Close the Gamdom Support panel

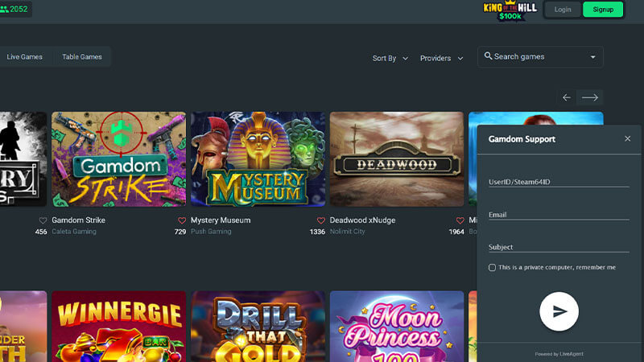coord(627,138)
